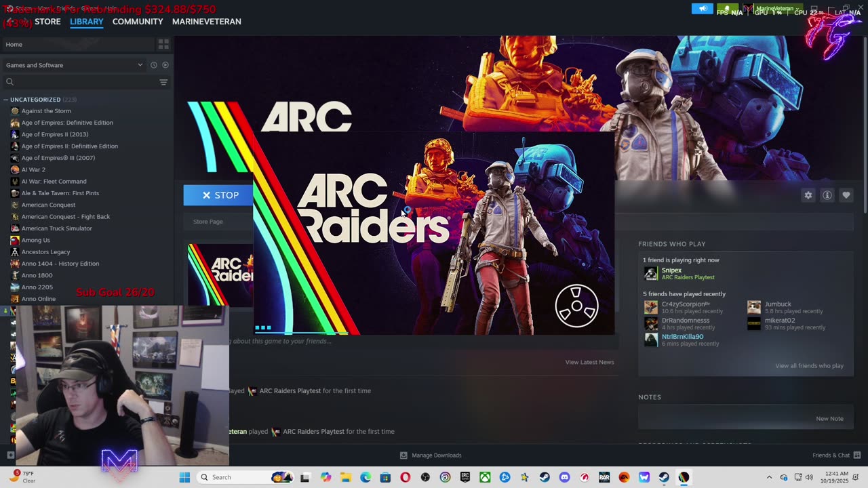Select American Conquest - Fight Back
Image resolution: width=868 pixels, height=488 pixels.
pyautogui.click(x=66, y=216)
